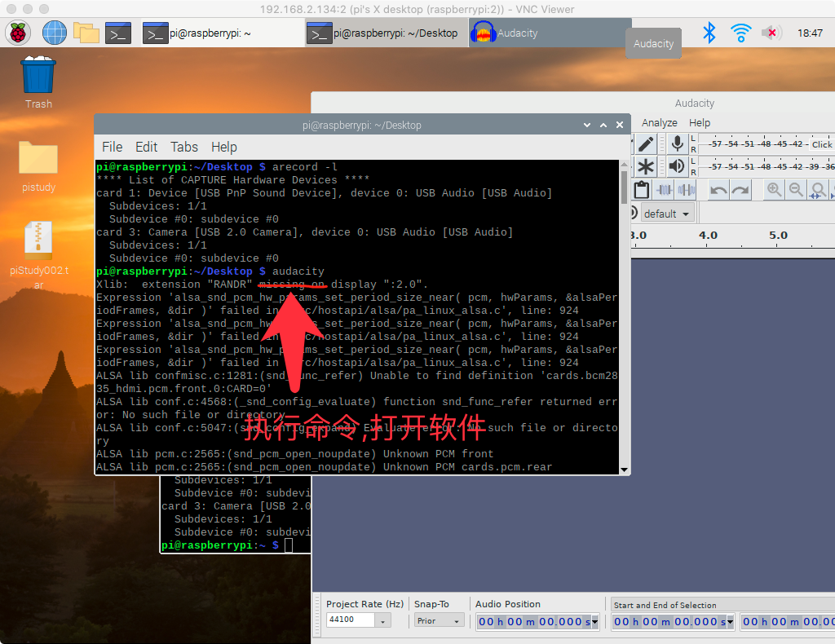Open the Wi-Fi network tray icon
The width and height of the screenshot is (835, 644).
[x=740, y=33]
